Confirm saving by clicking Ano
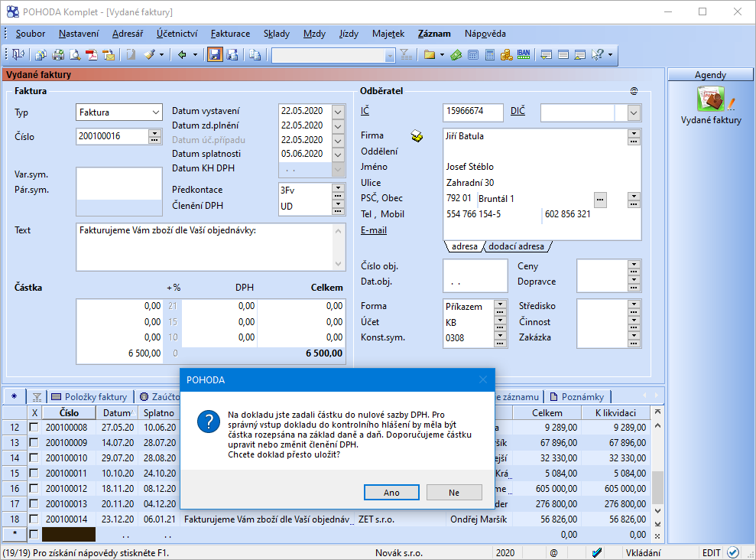This screenshot has width=756, height=560. click(391, 493)
